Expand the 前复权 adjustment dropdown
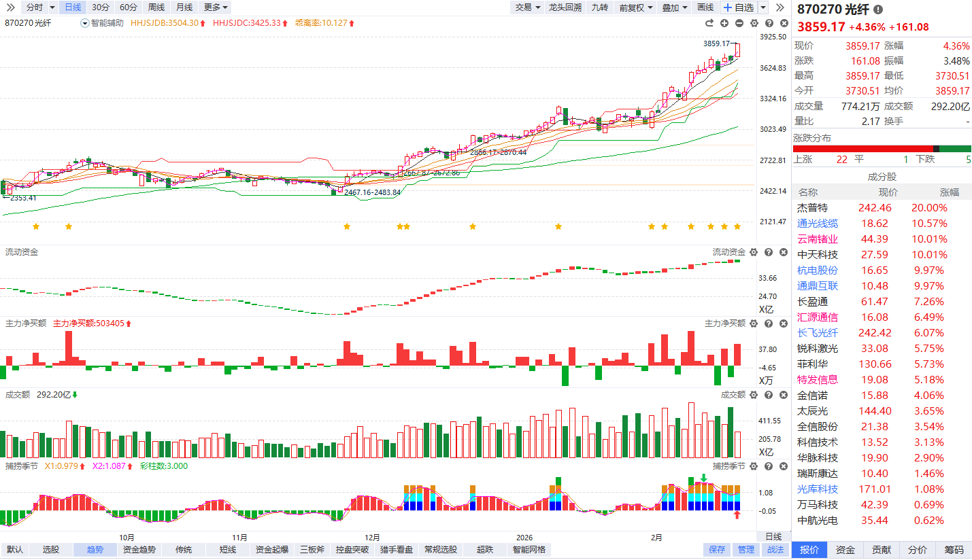The height and width of the screenshot is (560, 972). click(x=635, y=7)
